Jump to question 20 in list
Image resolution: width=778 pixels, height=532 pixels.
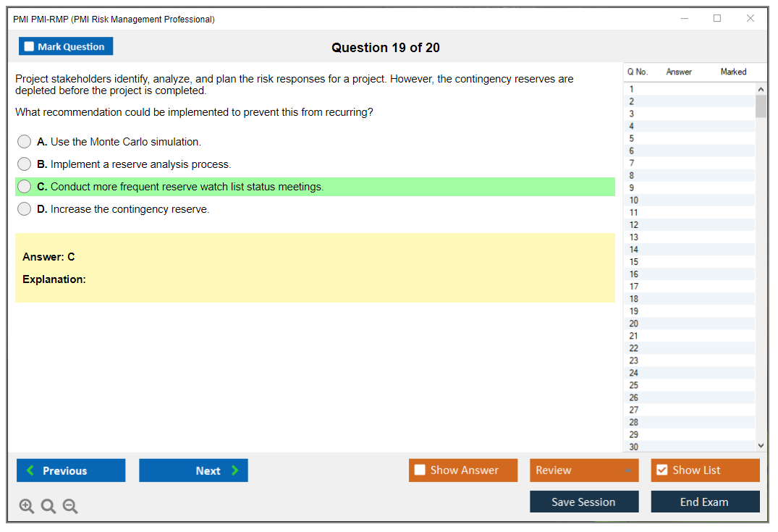click(x=634, y=324)
